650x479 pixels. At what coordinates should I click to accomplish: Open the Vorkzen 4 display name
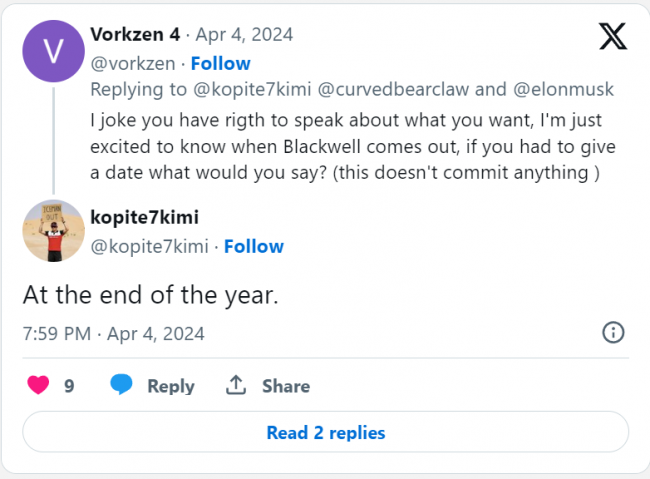[135, 34]
